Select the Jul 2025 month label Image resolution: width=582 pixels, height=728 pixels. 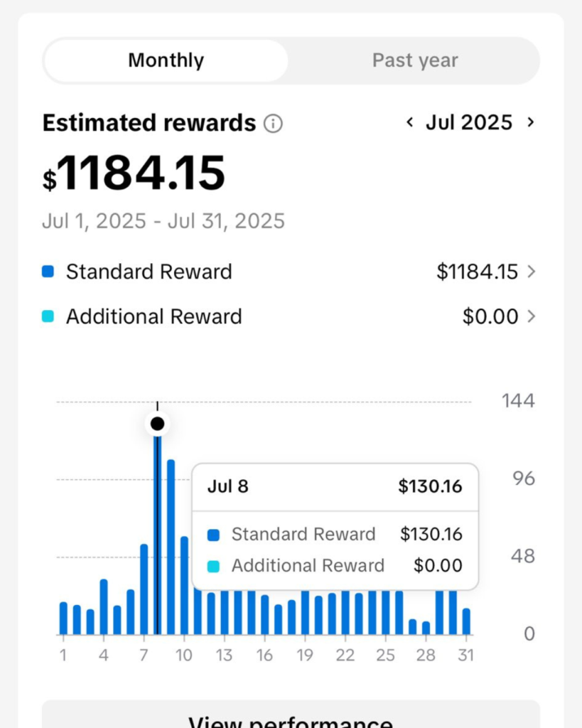coord(469,122)
